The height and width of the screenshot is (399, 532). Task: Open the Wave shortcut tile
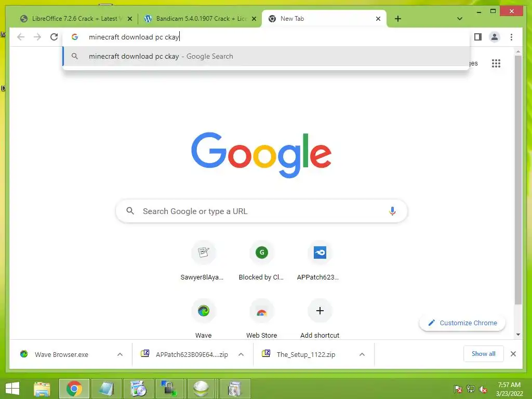tap(203, 318)
